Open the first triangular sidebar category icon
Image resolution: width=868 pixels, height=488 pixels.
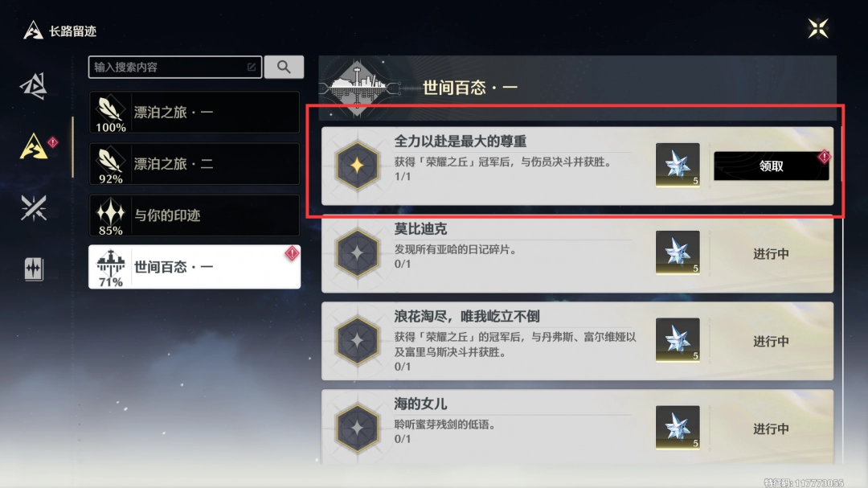pyautogui.click(x=34, y=86)
